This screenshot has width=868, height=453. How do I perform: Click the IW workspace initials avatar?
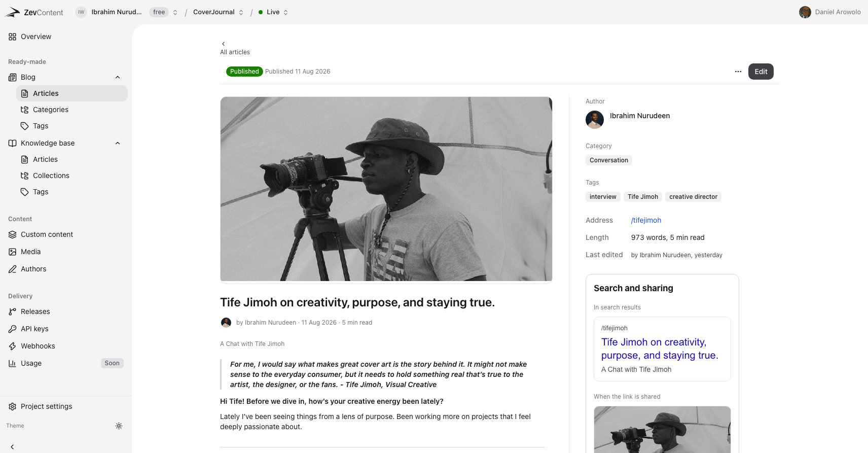point(81,12)
